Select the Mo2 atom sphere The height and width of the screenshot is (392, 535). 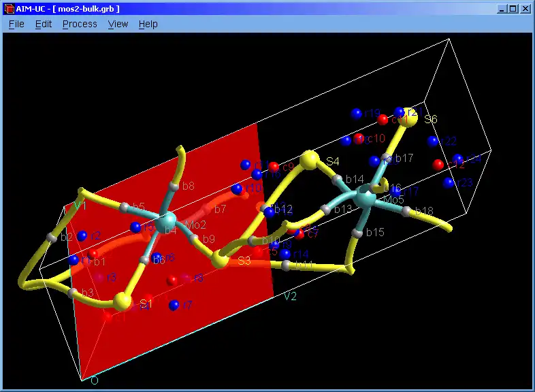165,222
